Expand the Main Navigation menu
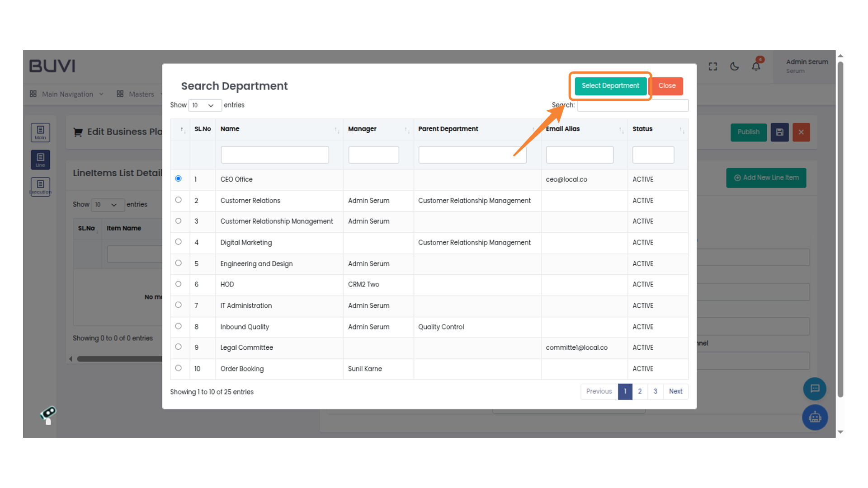Viewport: 868px width, 488px height. pyautogui.click(x=67, y=94)
